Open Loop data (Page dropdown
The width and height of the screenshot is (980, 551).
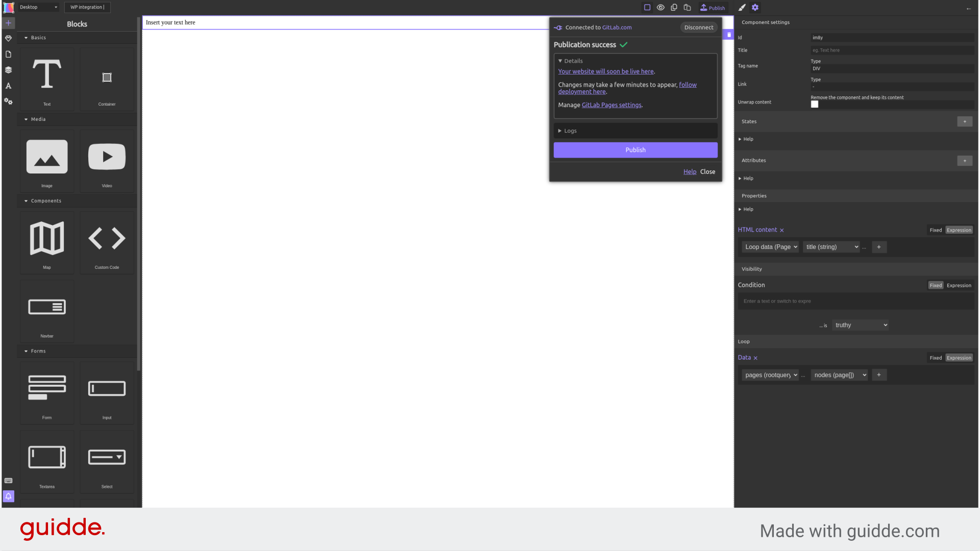[x=770, y=247]
